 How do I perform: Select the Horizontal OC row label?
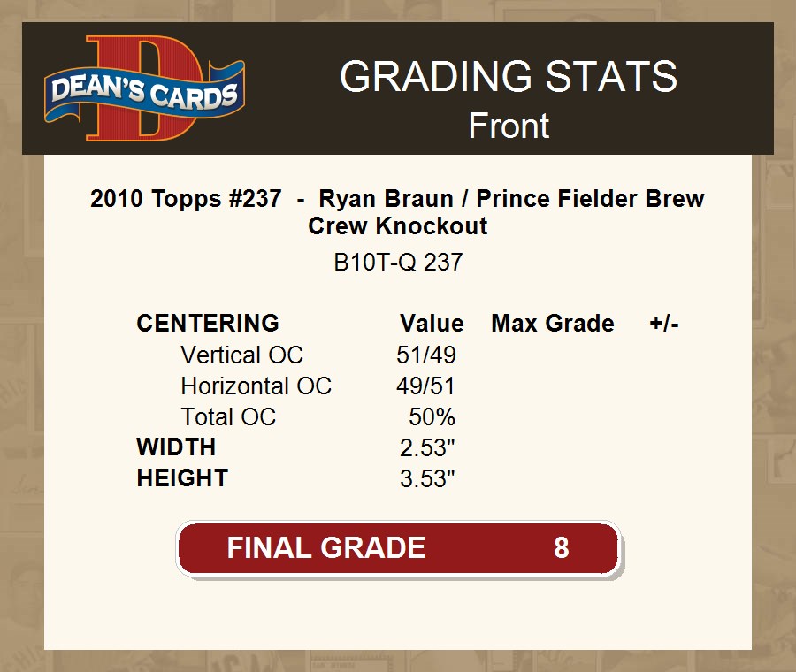(x=256, y=386)
